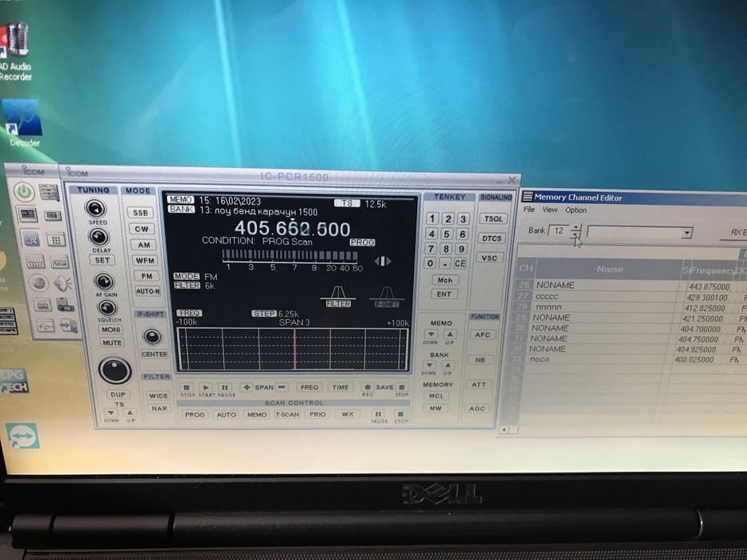Open TeamViewer desktop shortcut icon
Image resolution: width=747 pixels, height=560 pixels.
(x=22, y=436)
